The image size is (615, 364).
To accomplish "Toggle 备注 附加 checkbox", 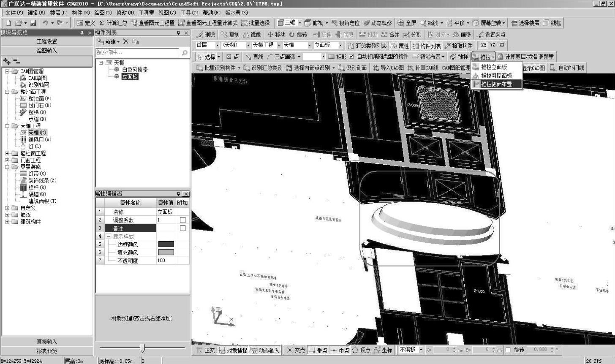I will [x=182, y=228].
